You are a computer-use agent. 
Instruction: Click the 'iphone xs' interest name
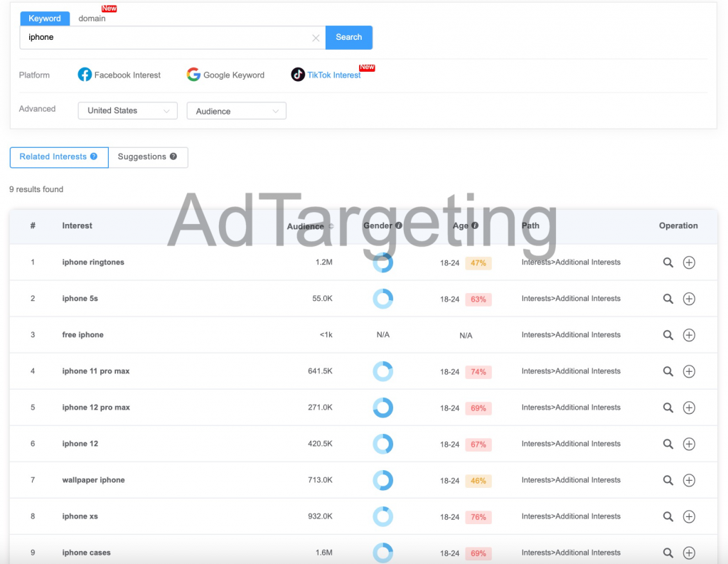[x=80, y=516]
